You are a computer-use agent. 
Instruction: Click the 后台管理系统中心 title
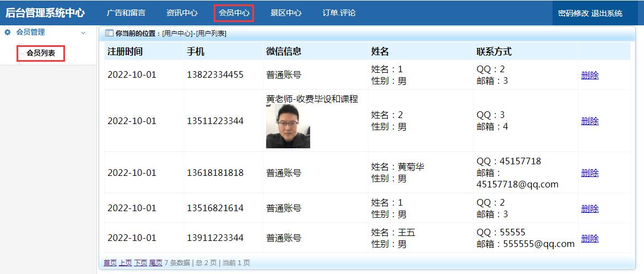tap(45, 13)
